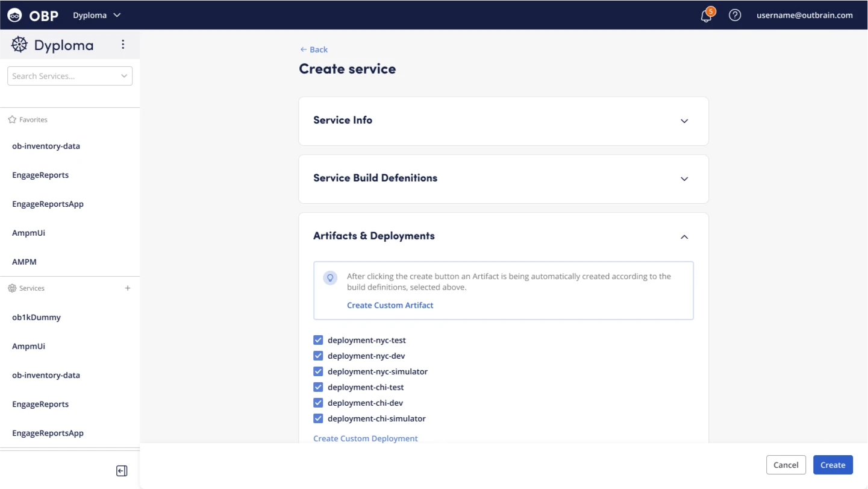Expand the Service Info section

(684, 121)
